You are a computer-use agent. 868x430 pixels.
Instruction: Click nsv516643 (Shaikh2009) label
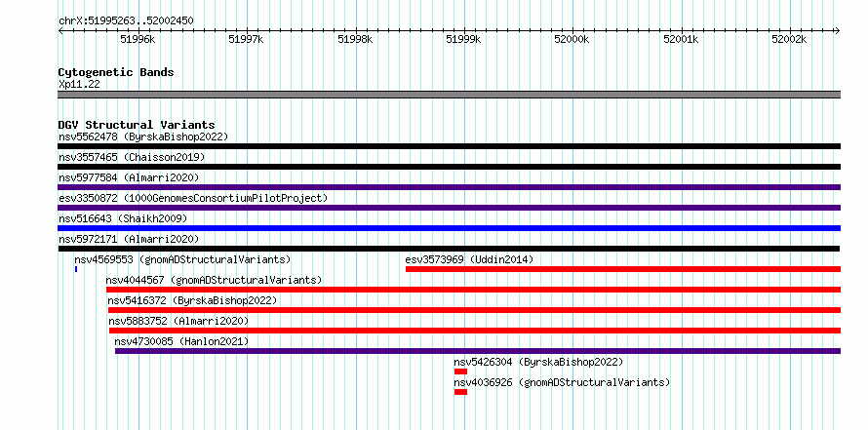pos(123,218)
